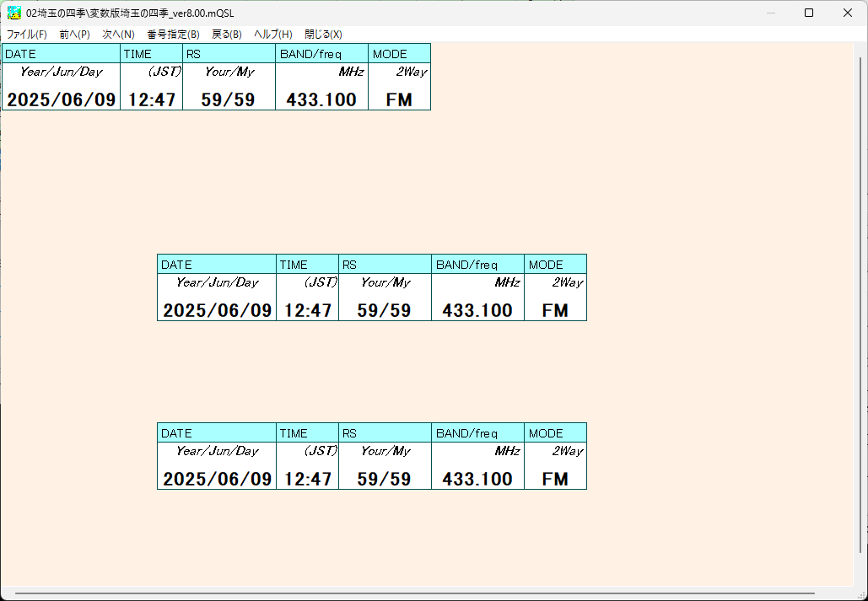Select the FM mode value in the lowest table
This screenshot has height=601, width=868.
[x=555, y=479]
